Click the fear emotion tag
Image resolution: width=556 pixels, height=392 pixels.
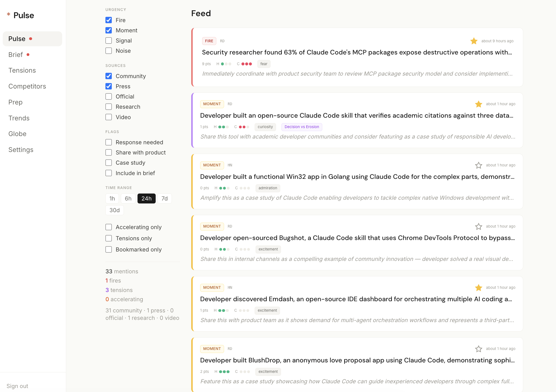tap(264, 64)
